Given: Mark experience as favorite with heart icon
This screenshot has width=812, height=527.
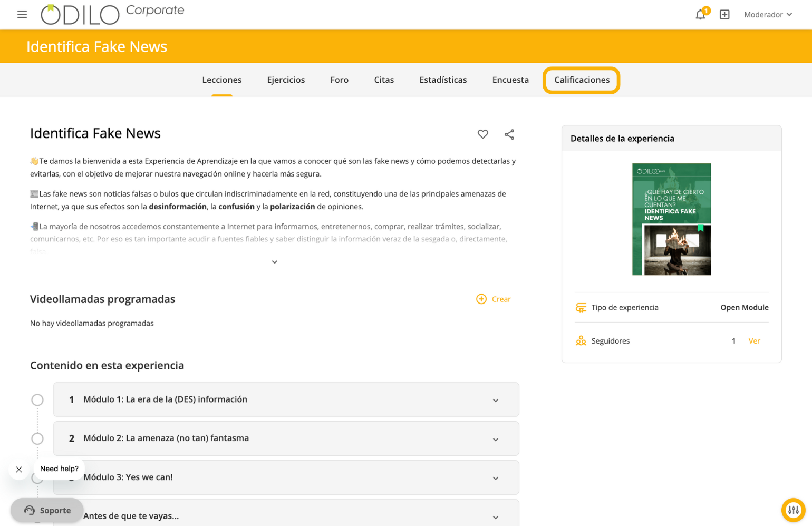Looking at the screenshot, I should (x=482, y=134).
